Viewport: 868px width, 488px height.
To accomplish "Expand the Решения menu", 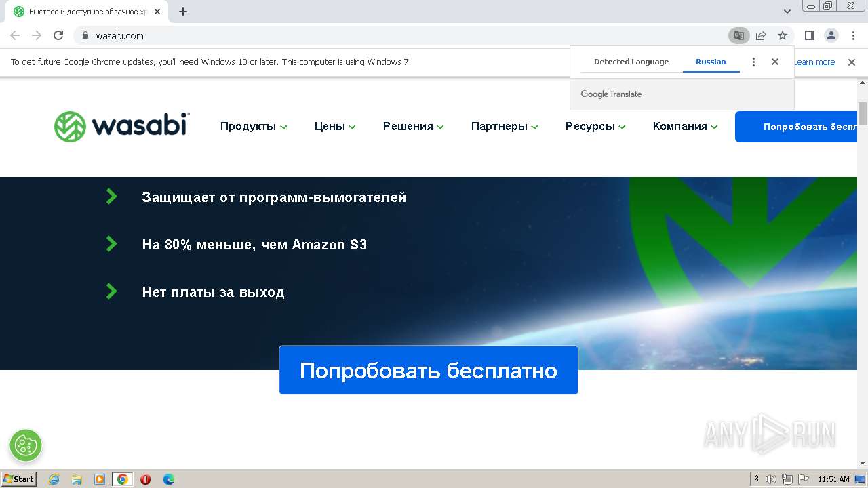I will [x=414, y=127].
